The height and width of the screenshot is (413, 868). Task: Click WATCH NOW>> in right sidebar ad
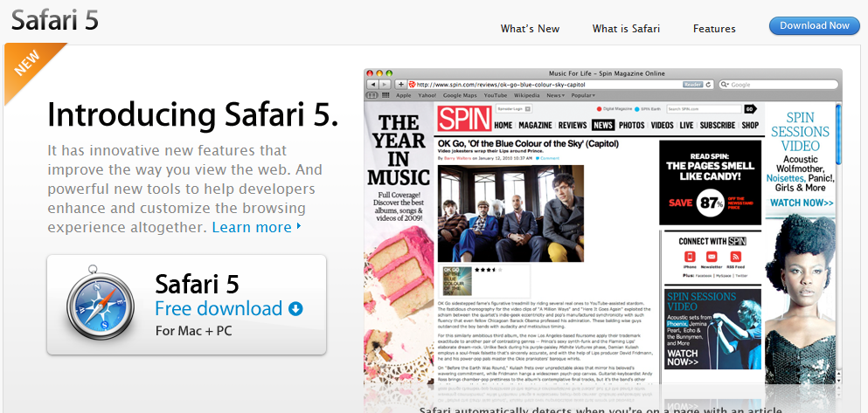(x=802, y=203)
